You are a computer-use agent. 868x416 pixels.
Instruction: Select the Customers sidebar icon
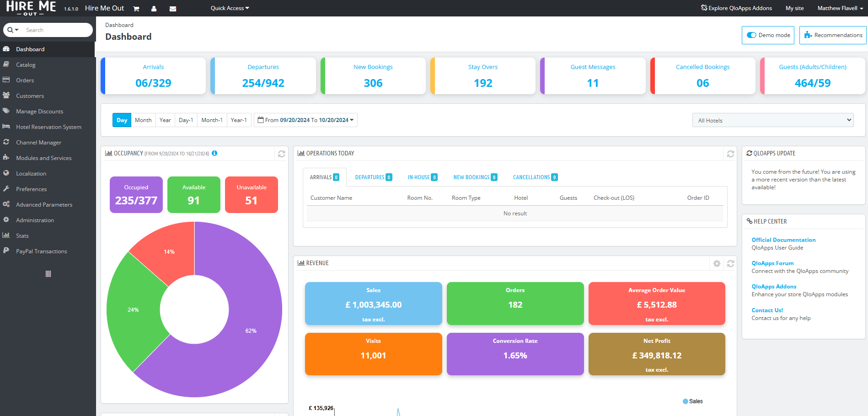pyautogui.click(x=6, y=96)
